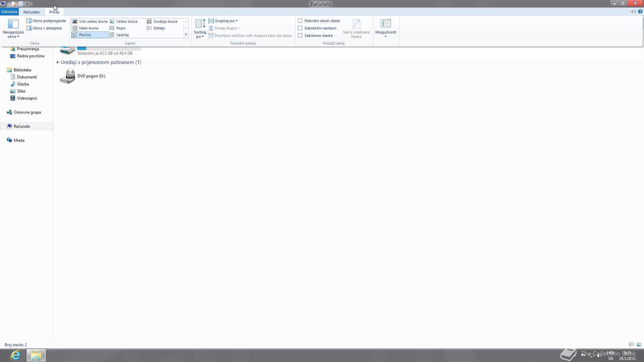Image resolution: width=644 pixels, height=362 pixels.
Task: Select Vrlo velike ikone view
Action: tap(90, 21)
